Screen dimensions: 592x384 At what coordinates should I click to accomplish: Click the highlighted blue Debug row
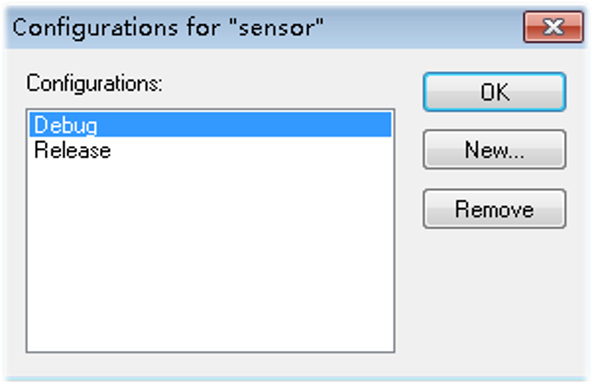tap(210, 125)
